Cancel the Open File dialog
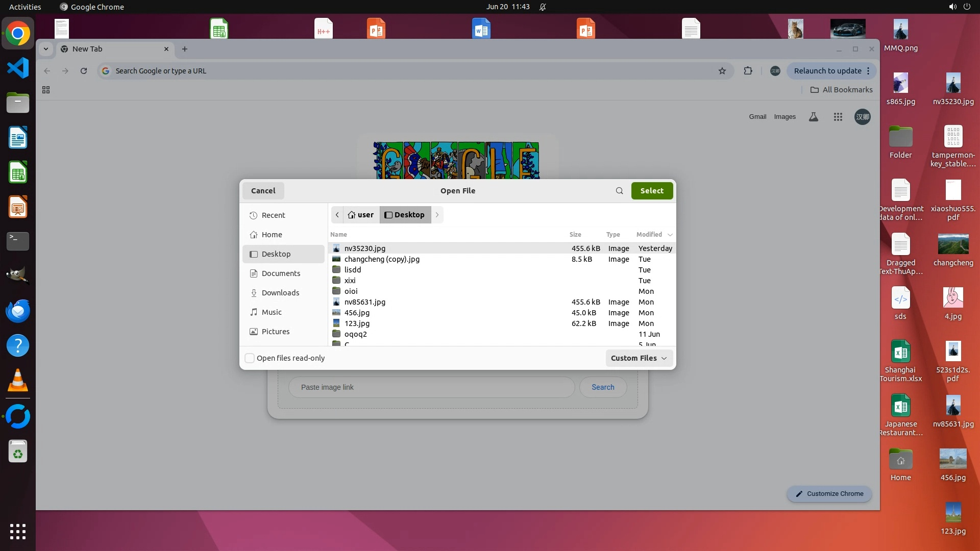Viewport: 980px width, 551px height. (x=263, y=191)
